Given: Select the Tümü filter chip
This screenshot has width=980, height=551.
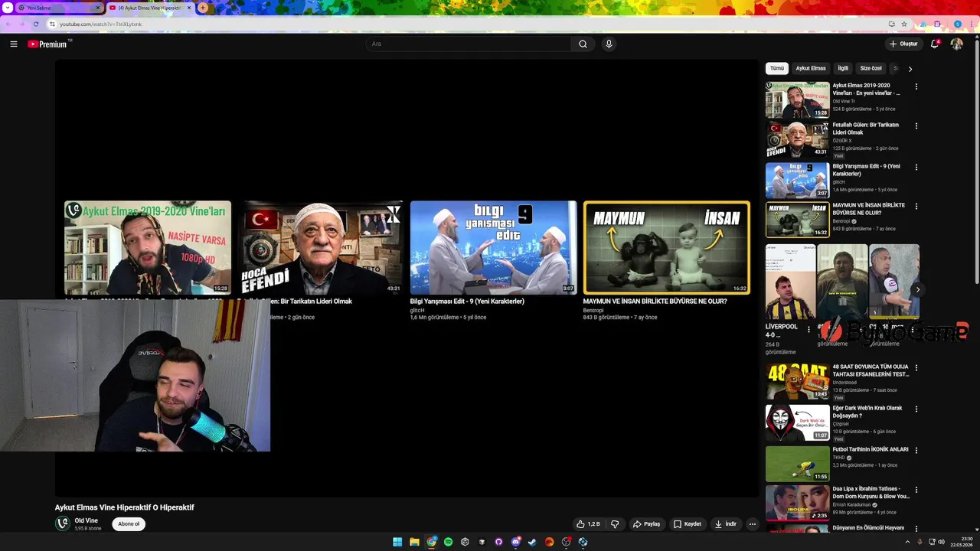Looking at the screenshot, I should (x=777, y=68).
